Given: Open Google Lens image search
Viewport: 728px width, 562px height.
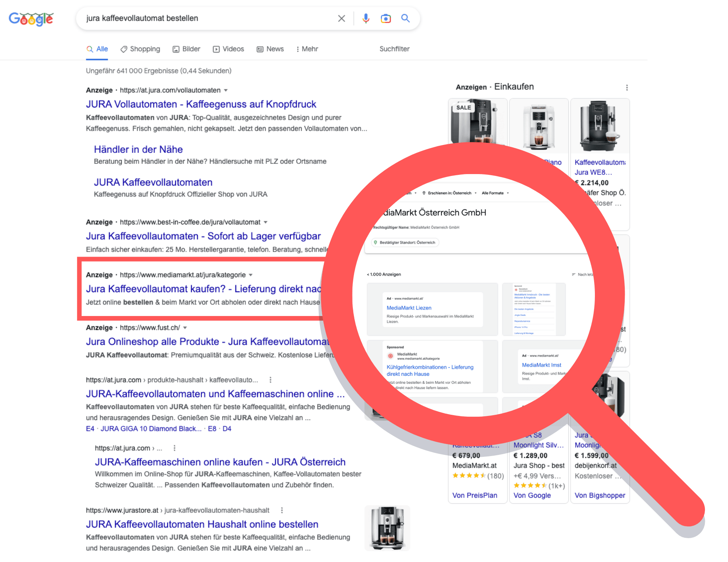Looking at the screenshot, I should [385, 18].
